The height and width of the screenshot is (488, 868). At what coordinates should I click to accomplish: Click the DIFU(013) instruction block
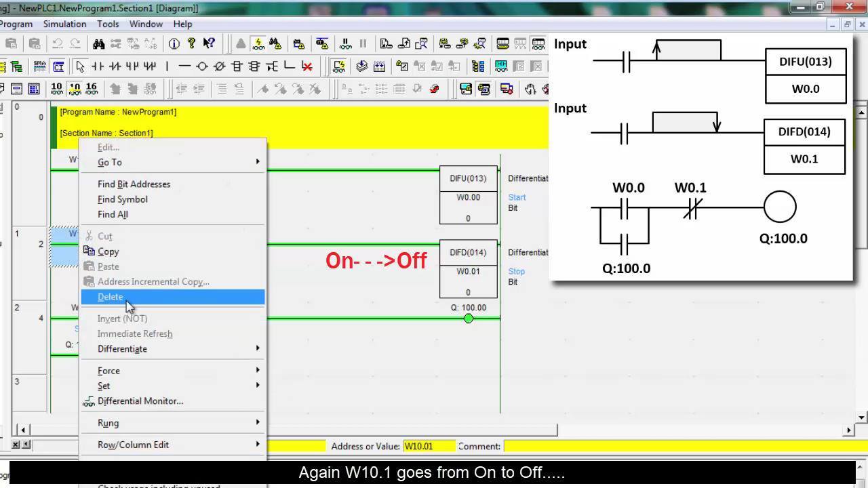click(x=469, y=195)
